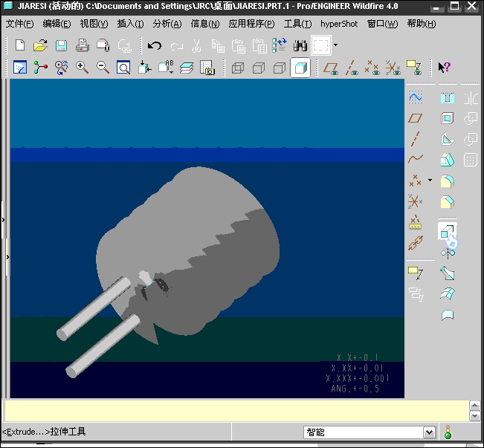The height and width of the screenshot is (448, 484).
Task: Toggle datum planes display
Action: click(x=331, y=68)
